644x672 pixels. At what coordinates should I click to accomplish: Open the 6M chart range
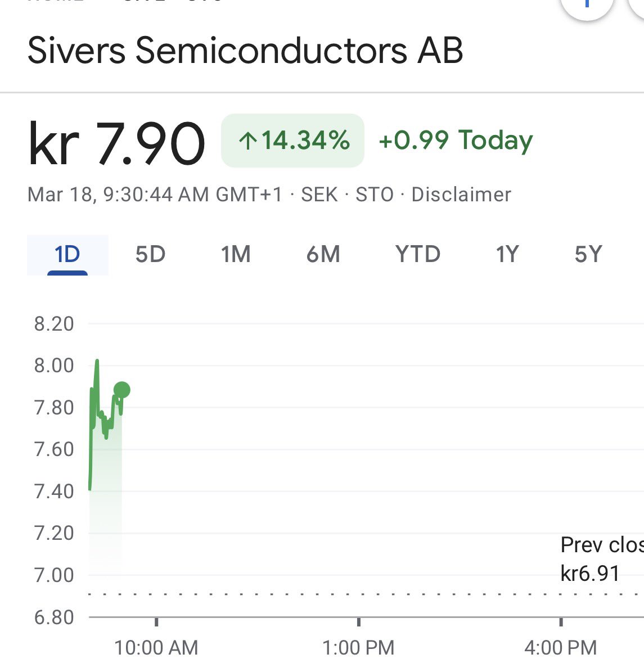click(x=323, y=255)
